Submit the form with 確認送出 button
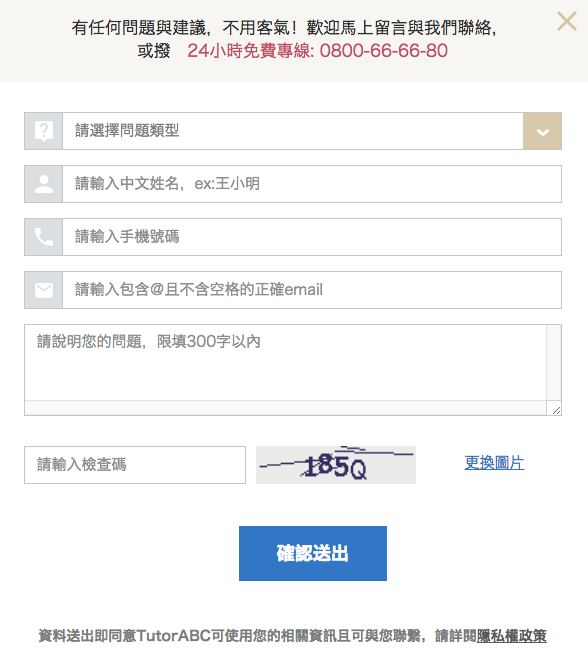Image resolution: width=588 pixels, height=660 pixels. pyautogui.click(x=313, y=553)
